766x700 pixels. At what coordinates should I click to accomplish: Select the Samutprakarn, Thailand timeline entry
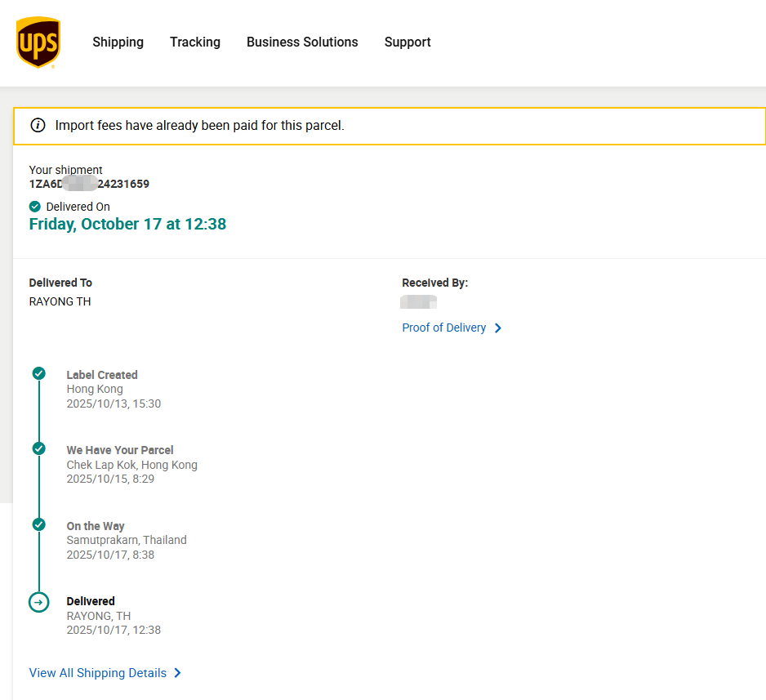tap(127, 540)
